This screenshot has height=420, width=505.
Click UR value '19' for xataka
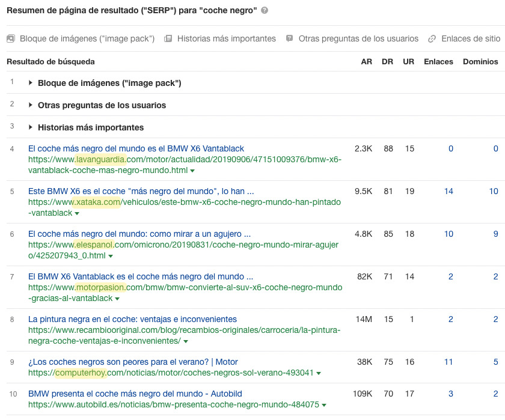click(x=409, y=191)
